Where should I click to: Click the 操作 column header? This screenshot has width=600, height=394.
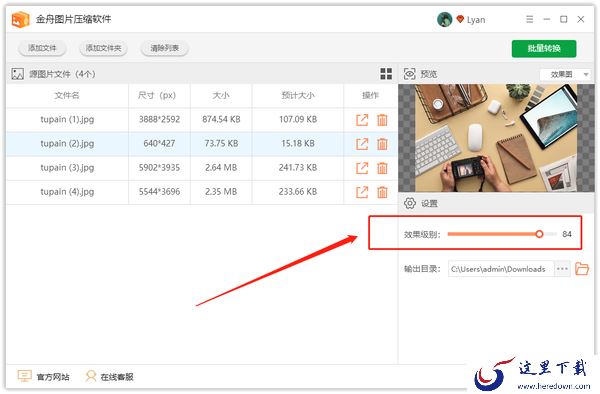tap(370, 95)
